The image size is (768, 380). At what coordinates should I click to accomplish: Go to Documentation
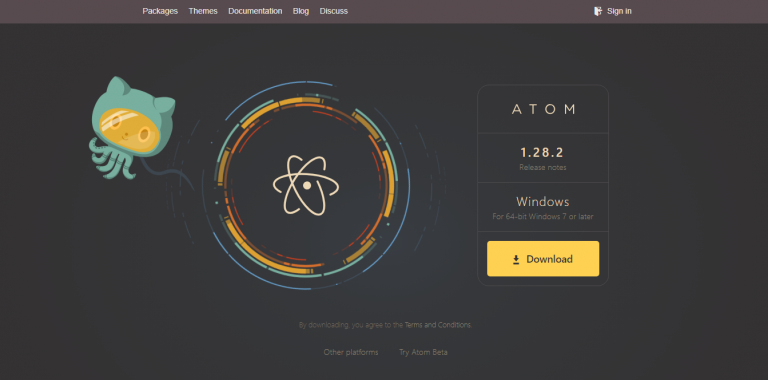tap(255, 11)
